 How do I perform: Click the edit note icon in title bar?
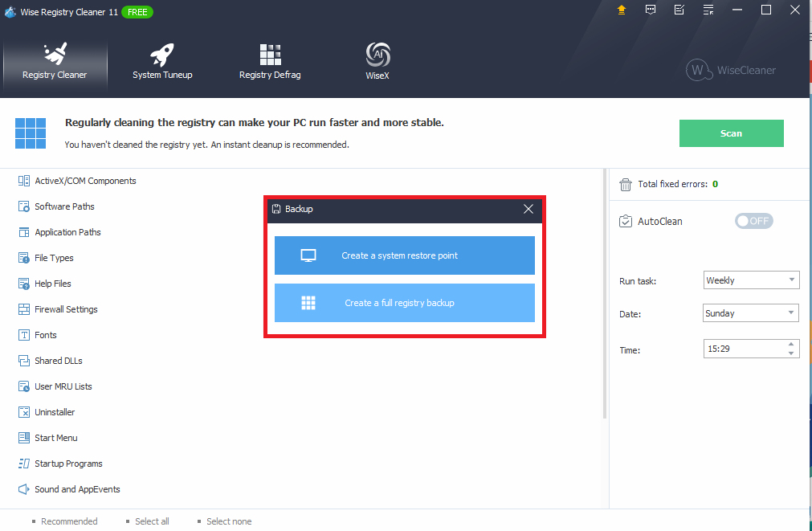click(679, 10)
